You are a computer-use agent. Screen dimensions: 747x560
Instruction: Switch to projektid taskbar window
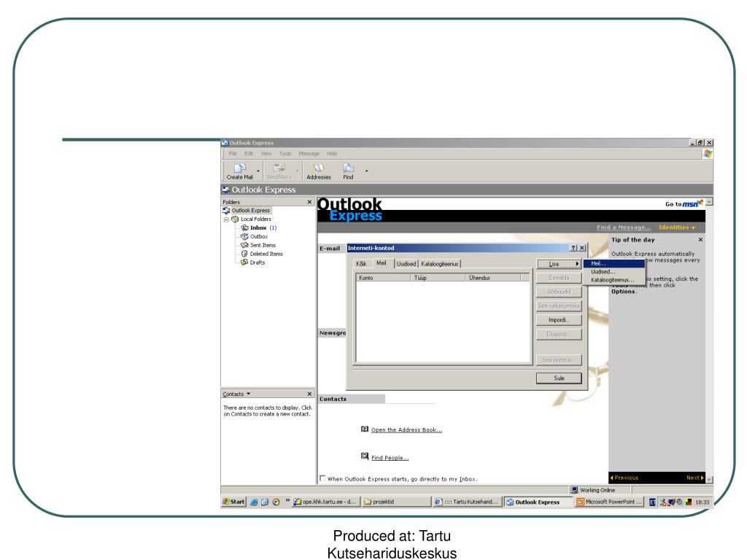(396, 502)
